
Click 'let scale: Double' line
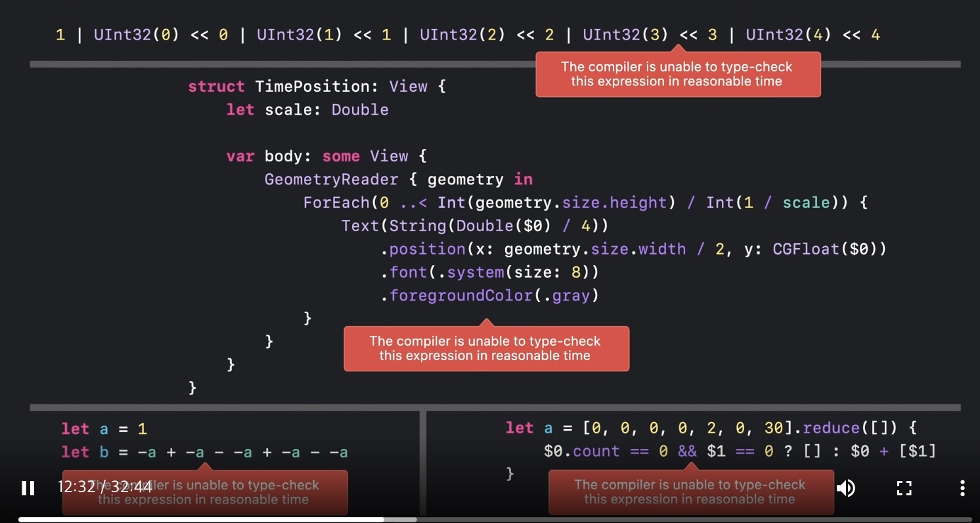(x=307, y=110)
